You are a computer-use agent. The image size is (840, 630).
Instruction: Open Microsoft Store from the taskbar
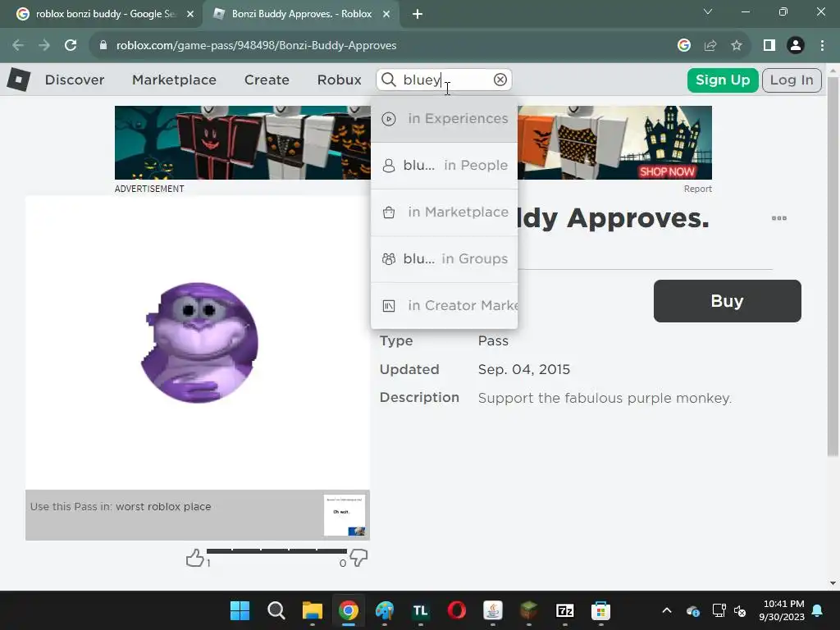pos(601,610)
